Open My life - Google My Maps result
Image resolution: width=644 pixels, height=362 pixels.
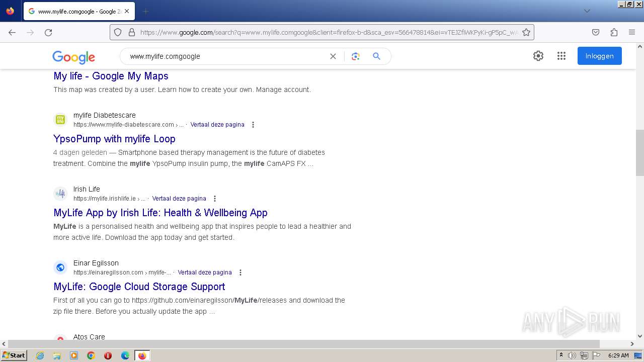[111, 76]
